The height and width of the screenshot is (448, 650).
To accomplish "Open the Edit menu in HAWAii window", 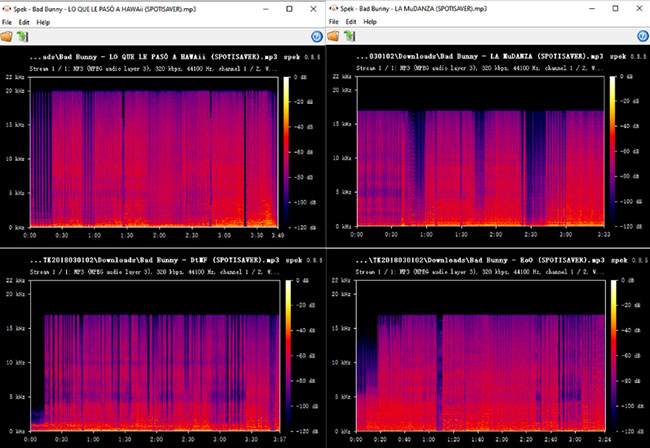I will coord(24,22).
